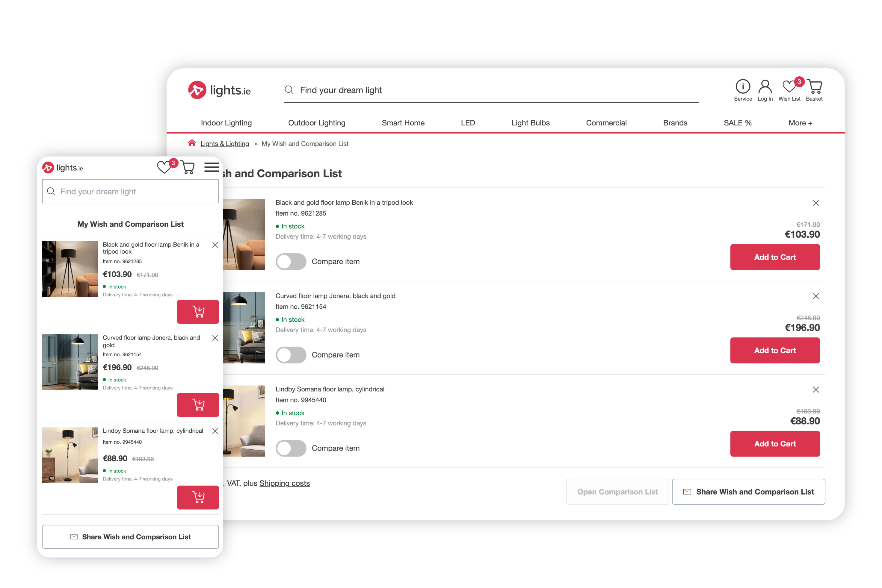Image resolution: width=882 pixels, height=588 pixels.
Task: Open Jonera lamp thumbnail on mobile
Action: point(70,362)
